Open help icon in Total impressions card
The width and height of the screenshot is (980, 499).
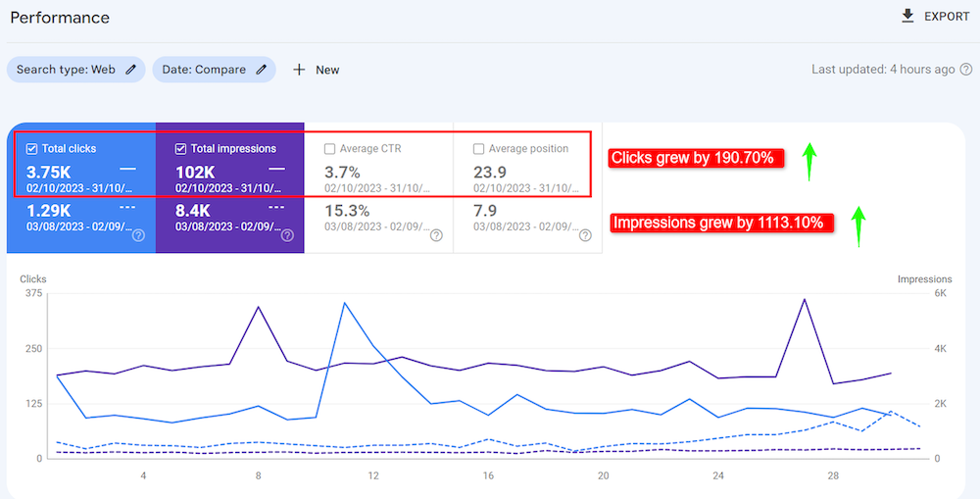(287, 235)
